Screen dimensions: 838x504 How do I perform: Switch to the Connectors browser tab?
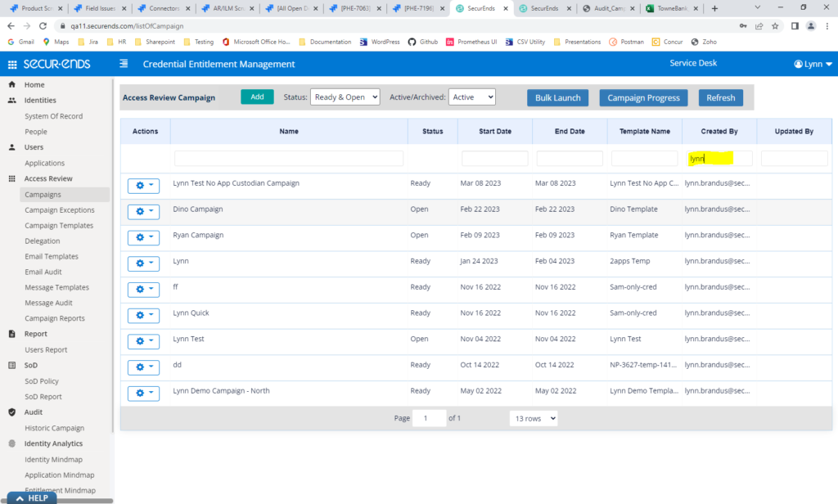164,8
